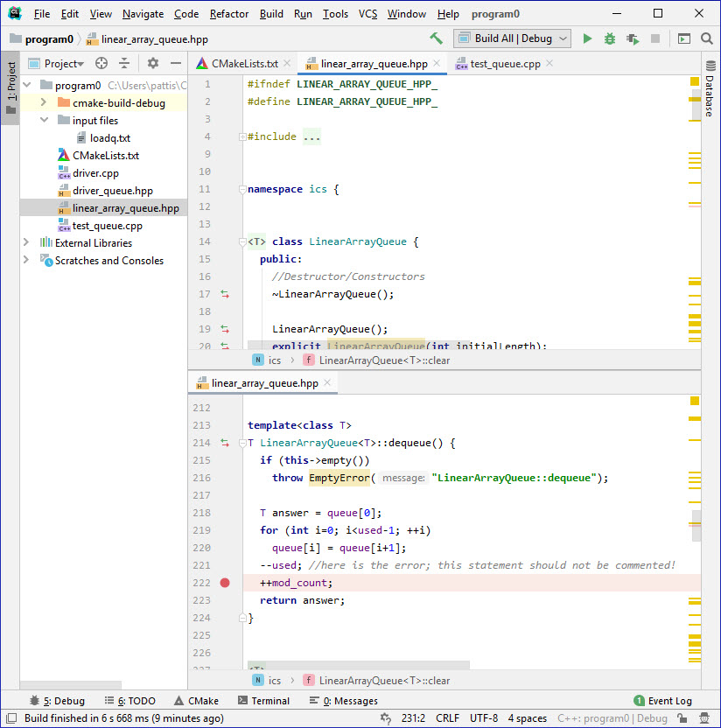Click the Build hammer icon

[436, 38]
